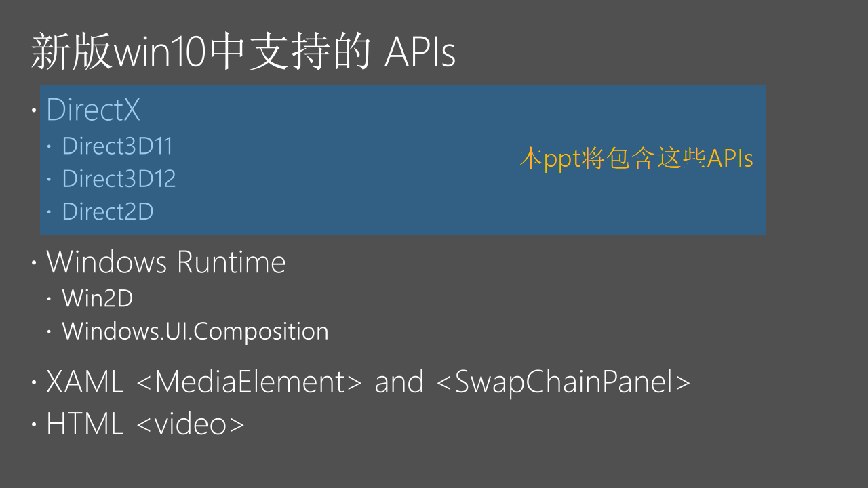Click the 新版 characters in the title
The width and height of the screenshot is (868, 488).
tap(71, 53)
